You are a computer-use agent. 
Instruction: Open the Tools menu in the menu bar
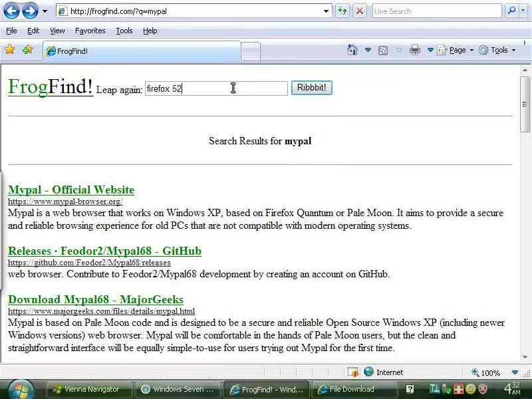point(124,31)
